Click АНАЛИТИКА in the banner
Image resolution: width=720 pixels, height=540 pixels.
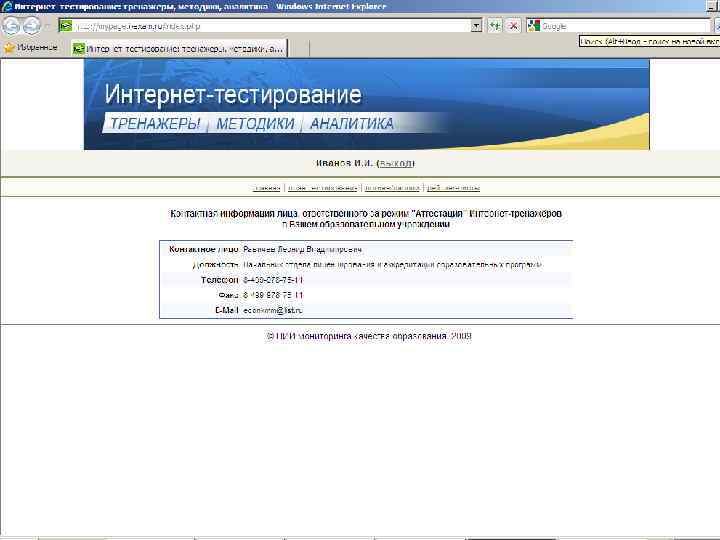click(352, 123)
